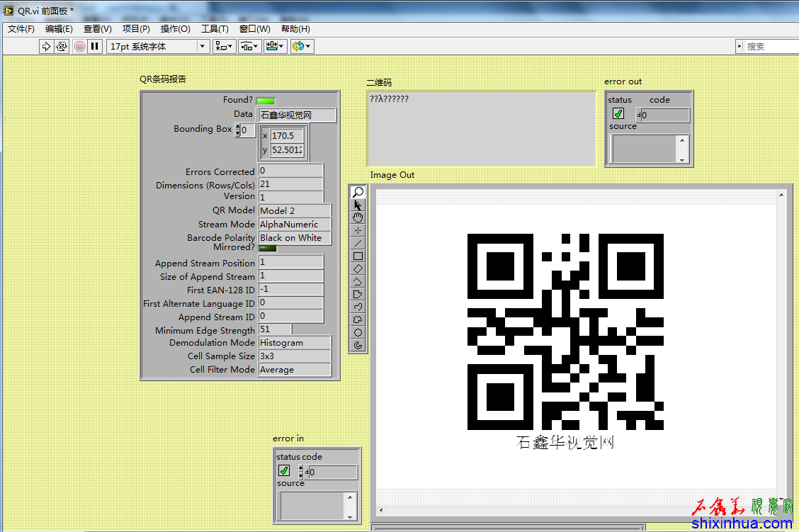The height and width of the screenshot is (532, 799).
Task: Click the Mirrored? LED indicator
Action: (x=268, y=248)
